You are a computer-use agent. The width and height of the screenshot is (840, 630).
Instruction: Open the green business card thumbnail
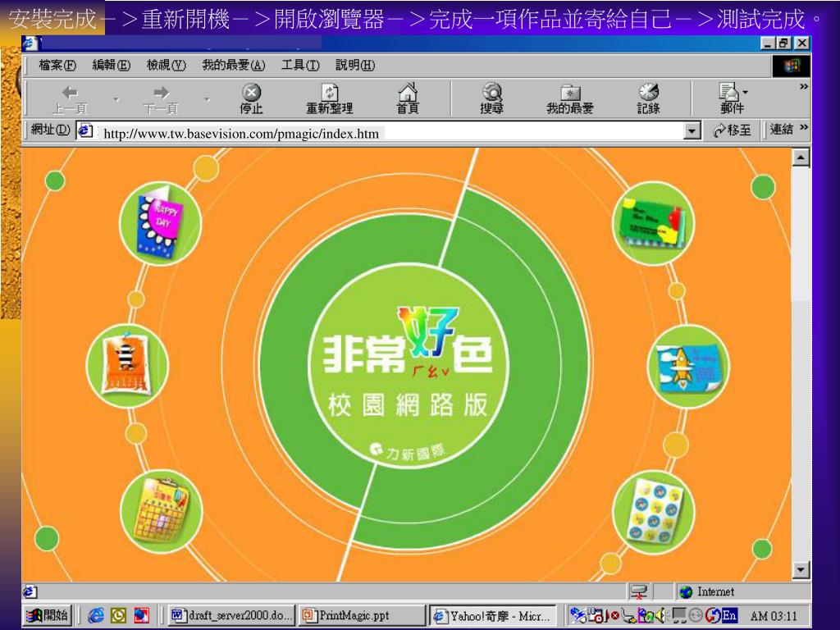coord(653,223)
